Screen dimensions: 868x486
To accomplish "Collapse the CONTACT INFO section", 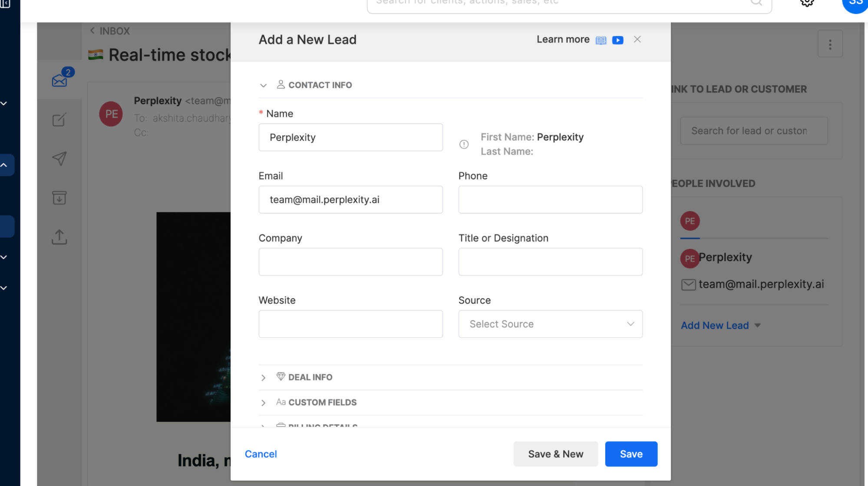I will 263,85.
